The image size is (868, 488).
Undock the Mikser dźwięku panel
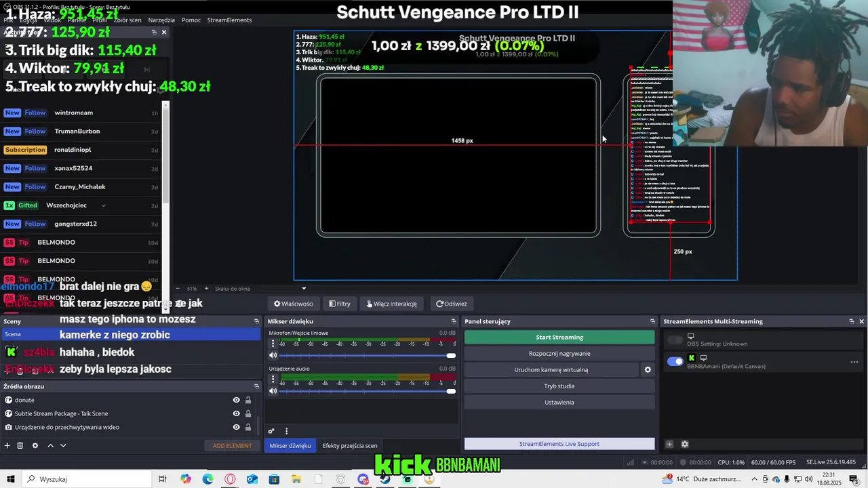pos(454,321)
